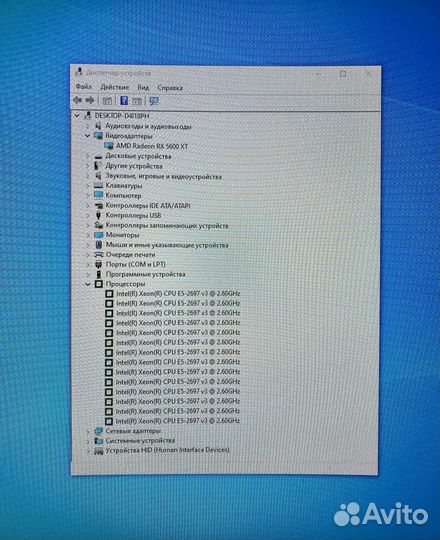Image resolution: width=440 pixels, height=540 pixels.
Task: Click the Устройства HID device icon
Action: point(99,450)
